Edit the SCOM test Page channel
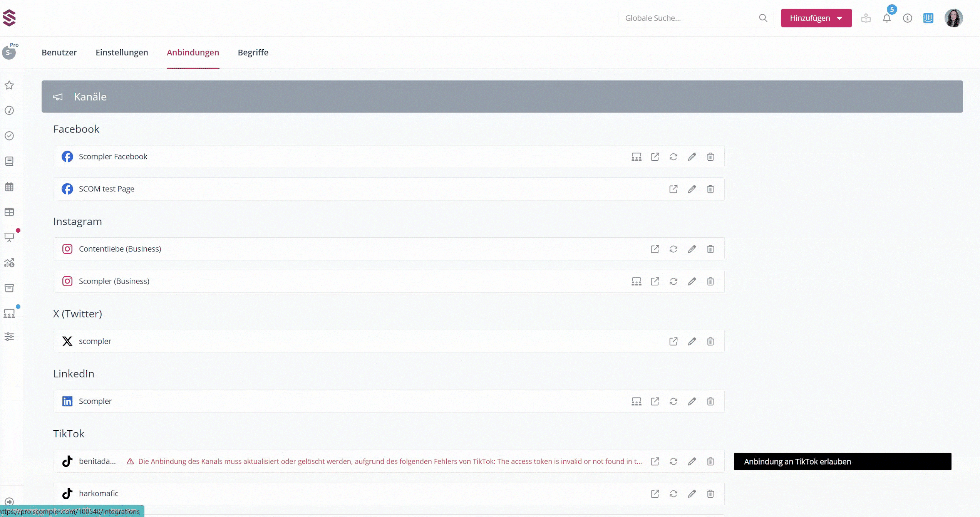The width and height of the screenshot is (980, 517). click(x=692, y=189)
